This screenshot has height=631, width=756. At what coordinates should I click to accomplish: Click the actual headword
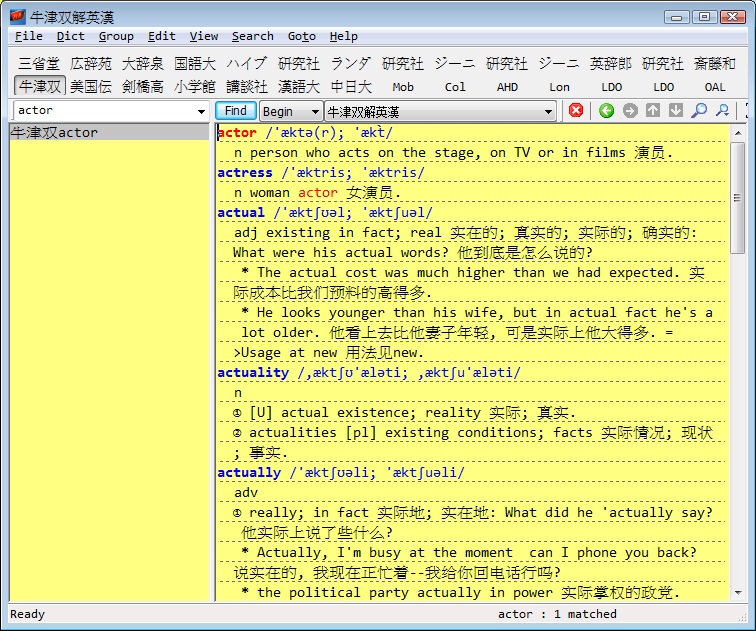241,213
